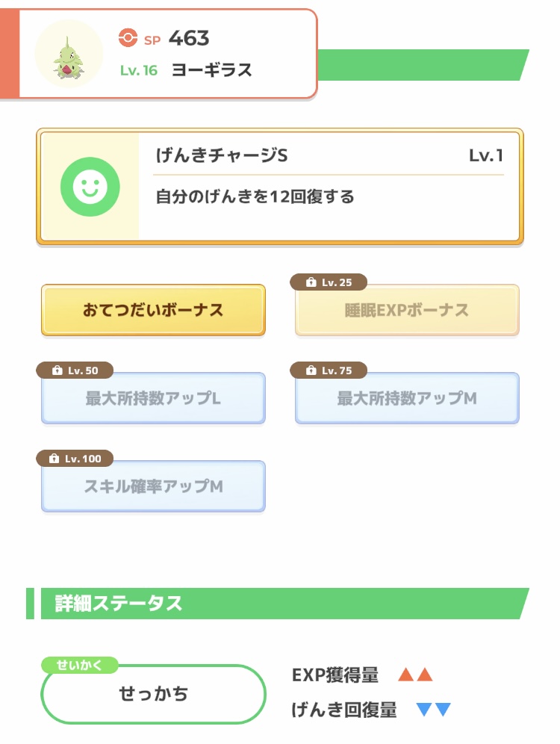The height and width of the screenshot is (744, 560).
Task: Tap the lock icon on Lv. 75 badge
Action: (x=311, y=371)
